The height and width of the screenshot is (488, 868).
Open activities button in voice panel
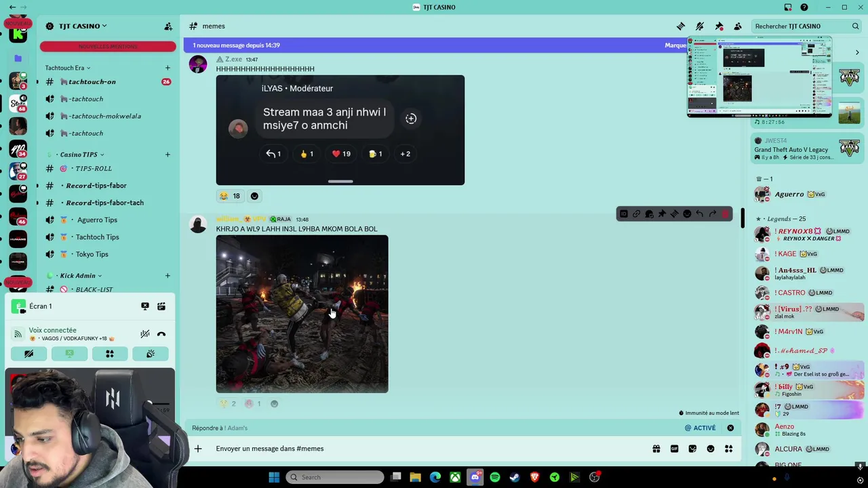point(110,354)
